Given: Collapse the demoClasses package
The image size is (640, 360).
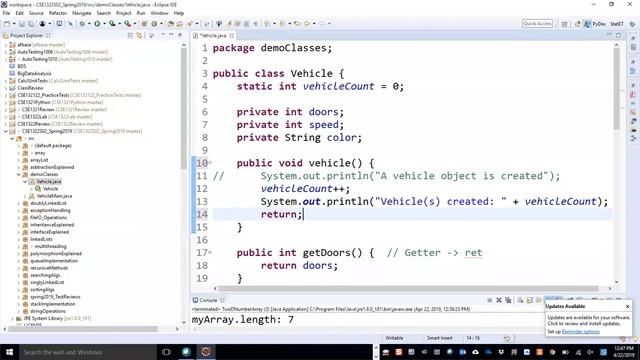Looking at the screenshot, I should pyautogui.click(x=19, y=175).
